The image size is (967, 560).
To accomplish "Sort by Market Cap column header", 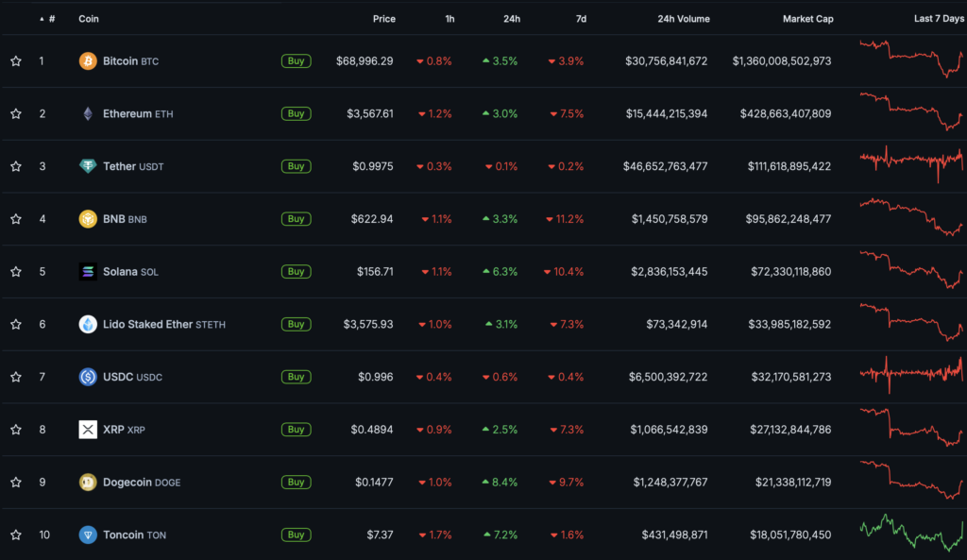I will (x=807, y=19).
